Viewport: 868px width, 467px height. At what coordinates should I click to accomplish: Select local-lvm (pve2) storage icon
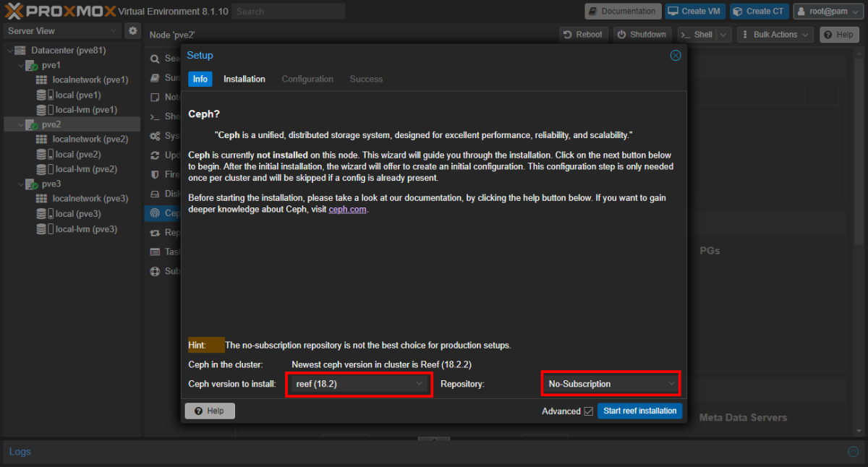click(x=44, y=169)
